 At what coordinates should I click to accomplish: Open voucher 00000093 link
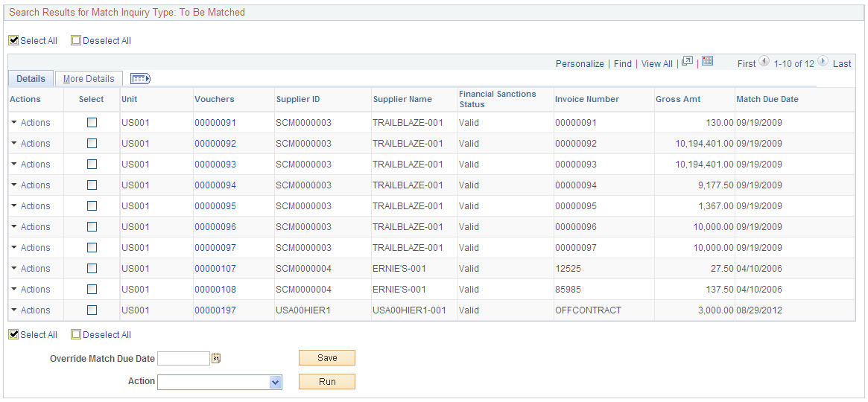[215, 165]
